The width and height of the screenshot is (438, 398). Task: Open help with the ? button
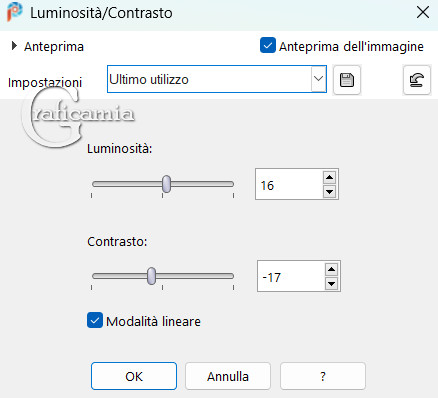(x=323, y=376)
